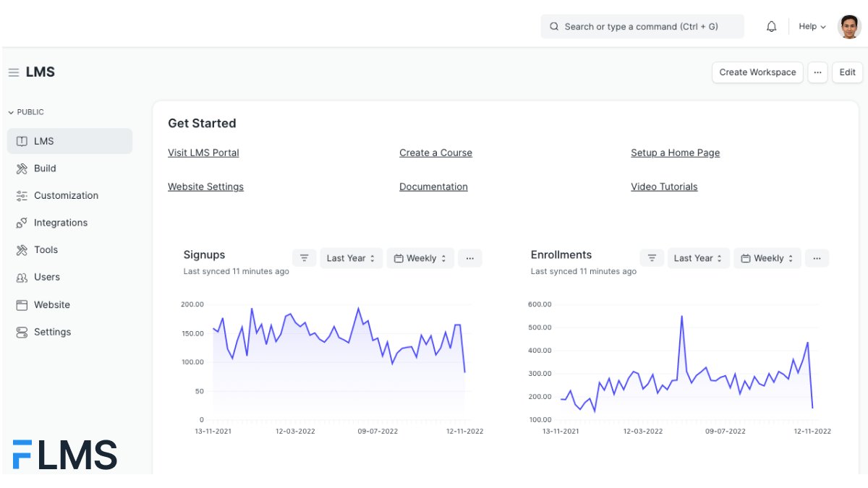Screen dimensions: 868x488
Task: Open the notifications bell icon
Action: (x=772, y=27)
